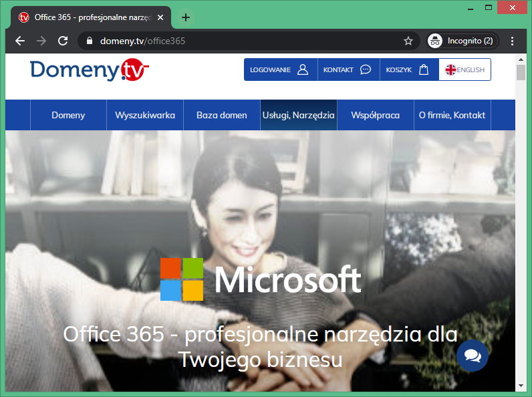Screen dimensions: 532x397
Task: Reload the page with the refresh icon
Action: [x=63, y=41]
